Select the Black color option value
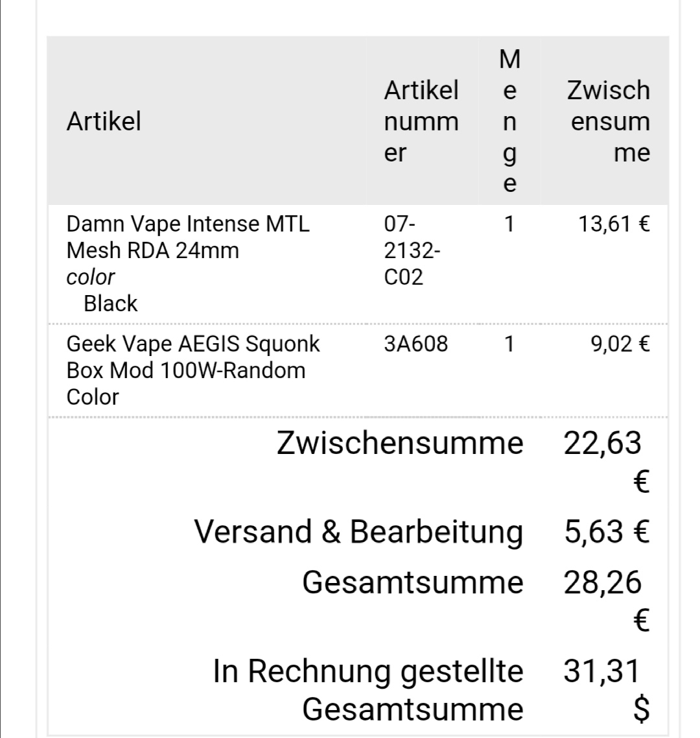 click(x=111, y=304)
